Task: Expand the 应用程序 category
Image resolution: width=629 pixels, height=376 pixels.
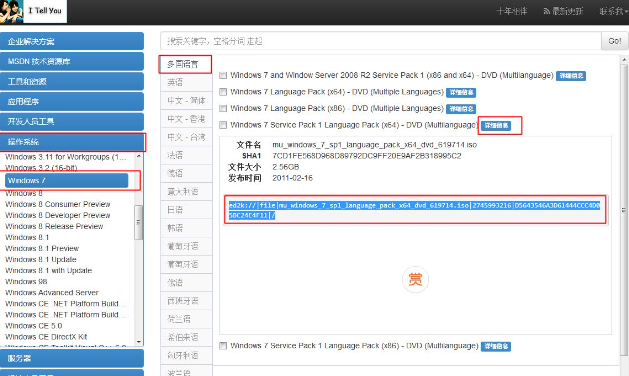Action: coord(72,102)
